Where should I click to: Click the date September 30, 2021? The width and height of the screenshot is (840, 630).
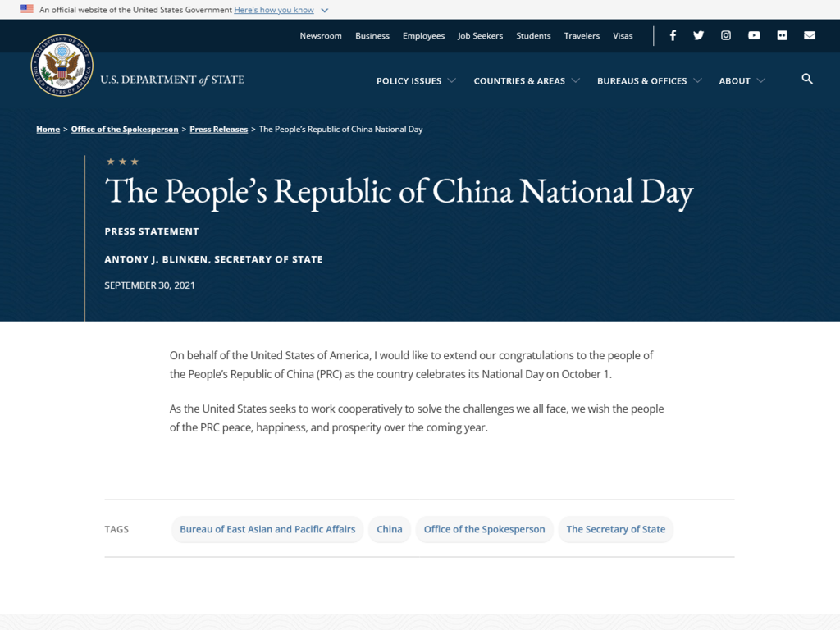click(x=149, y=285)
